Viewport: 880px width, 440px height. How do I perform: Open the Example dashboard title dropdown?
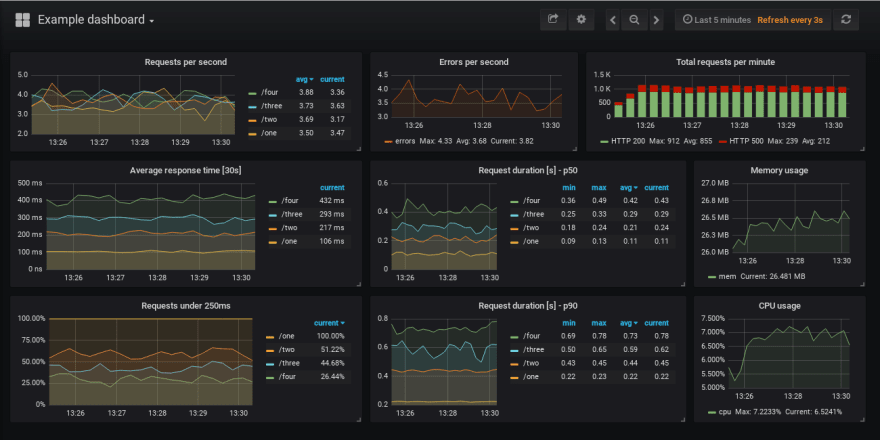[96, 20]
